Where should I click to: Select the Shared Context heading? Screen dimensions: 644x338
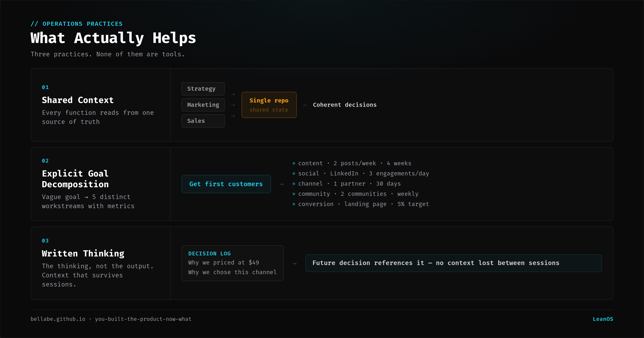coord(78,100)
